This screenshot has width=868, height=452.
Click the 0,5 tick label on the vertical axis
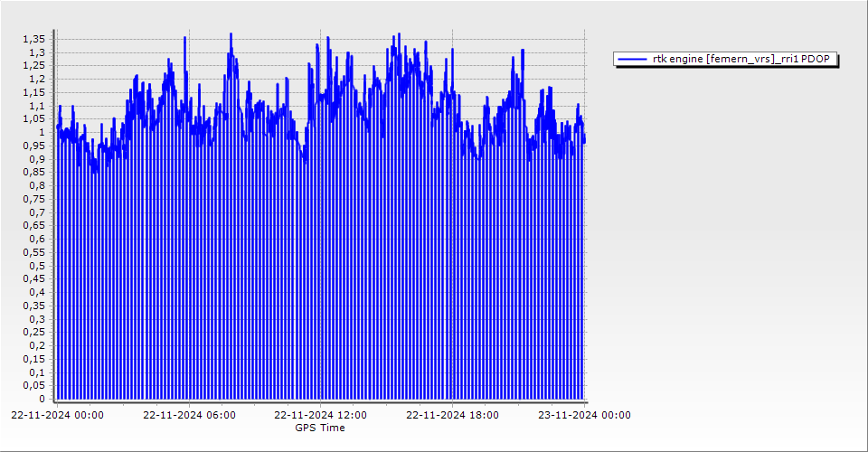pos(36,266)
